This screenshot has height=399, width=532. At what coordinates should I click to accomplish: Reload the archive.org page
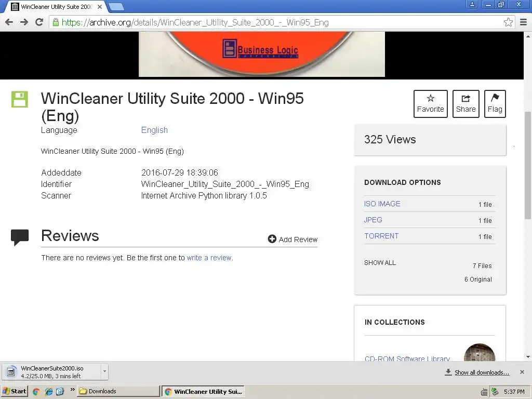coord(39,22)
